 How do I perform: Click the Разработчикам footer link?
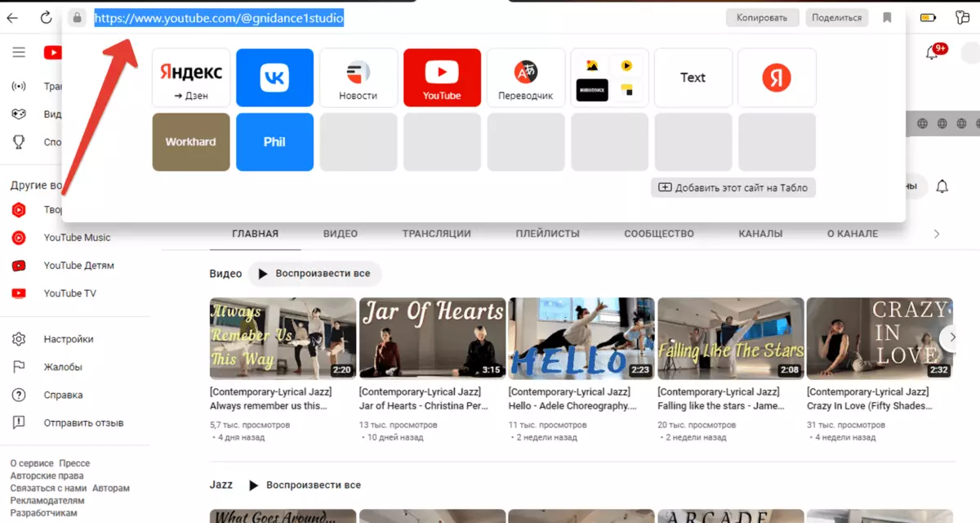44,512
